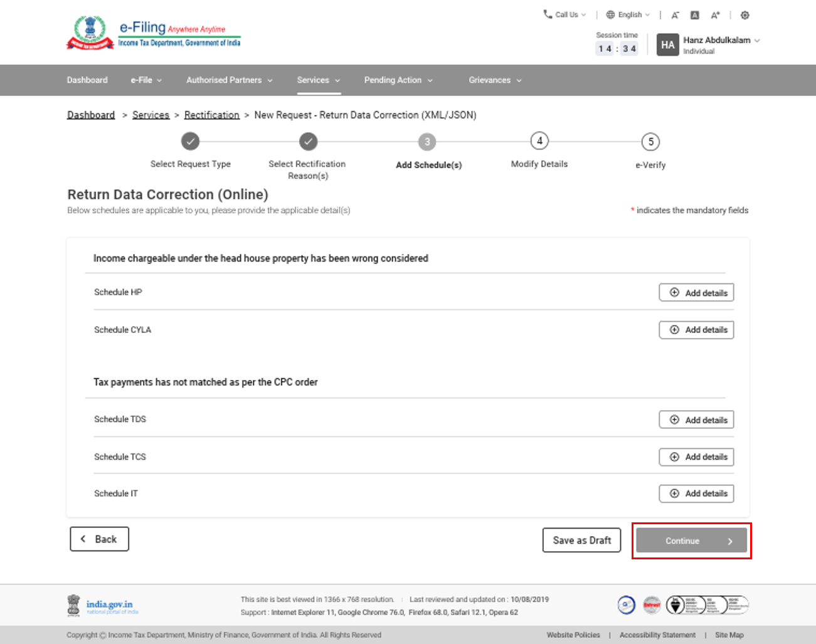Increase font size with A+ icon
Viewport: 816px width, 644px height.
point(715,15)
